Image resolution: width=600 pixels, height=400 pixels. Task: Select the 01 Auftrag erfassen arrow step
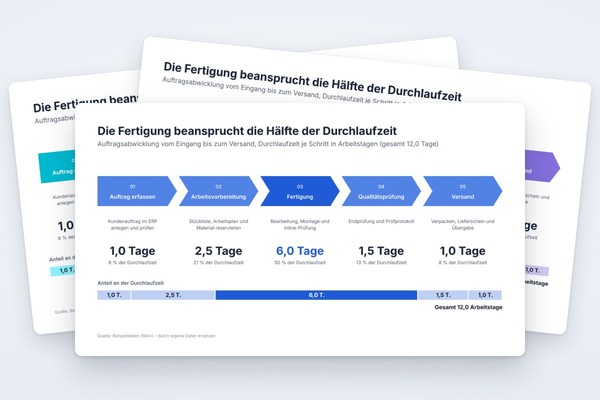point(137,191)
